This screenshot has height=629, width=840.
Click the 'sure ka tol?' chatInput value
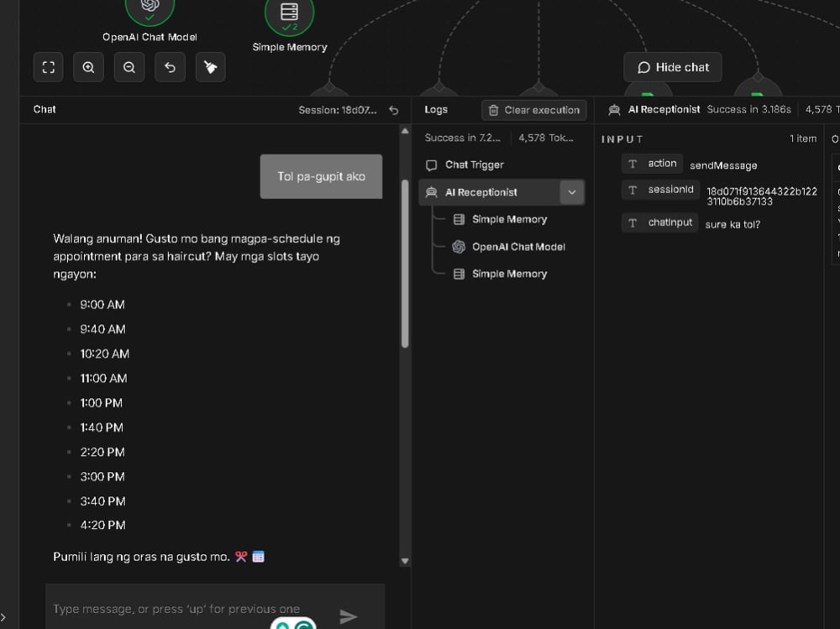tap(732, 224)
